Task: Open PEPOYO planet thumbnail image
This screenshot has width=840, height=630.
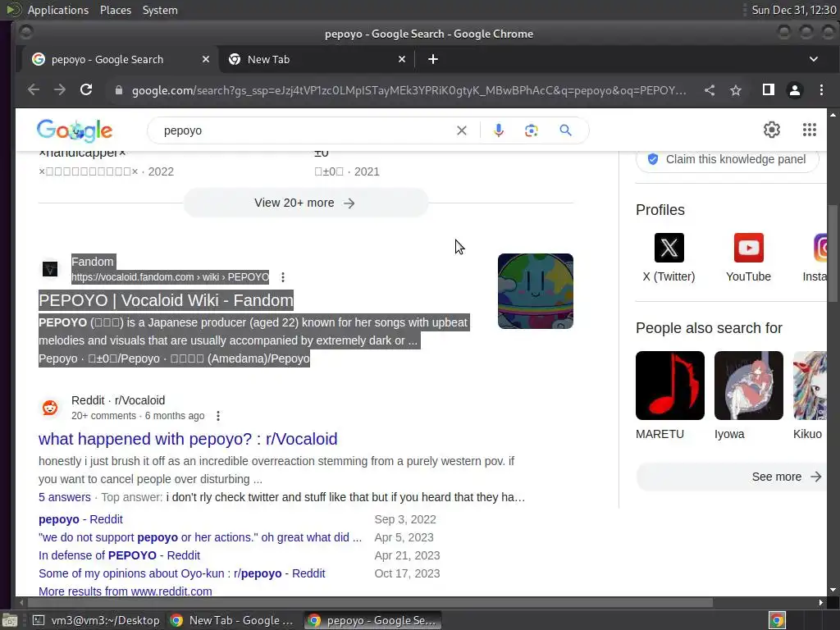Action: pyautogui.click(x=535, y=291)
